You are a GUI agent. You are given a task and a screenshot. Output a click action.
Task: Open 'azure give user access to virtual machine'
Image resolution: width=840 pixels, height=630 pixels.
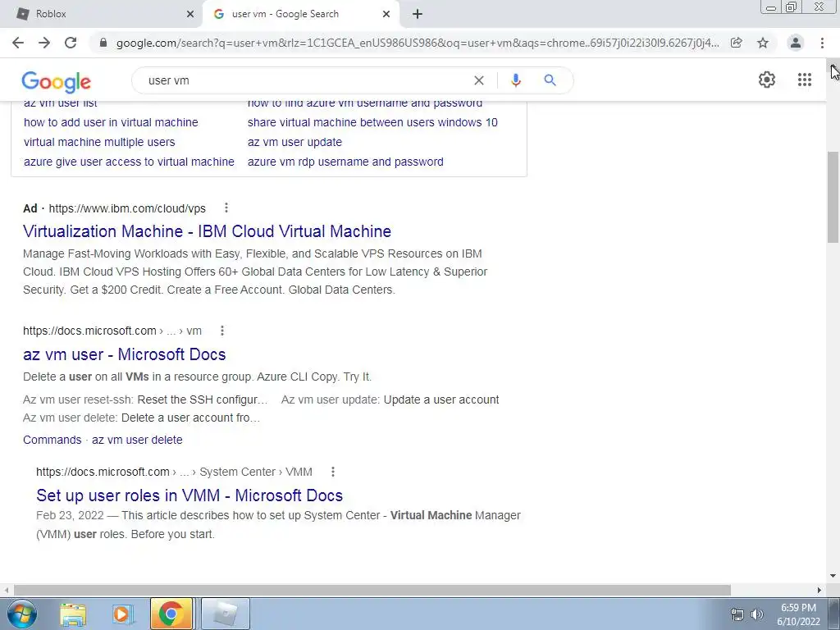tap(129, 162)
